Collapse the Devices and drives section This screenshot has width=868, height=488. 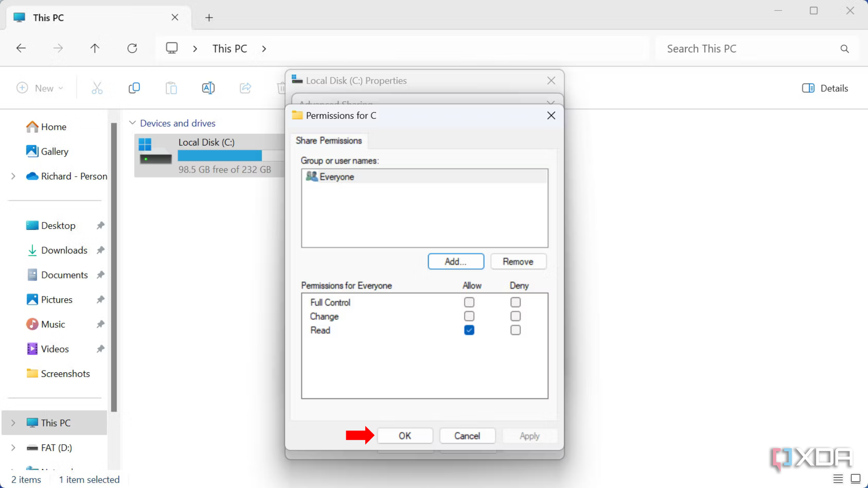tap(132, 122)
